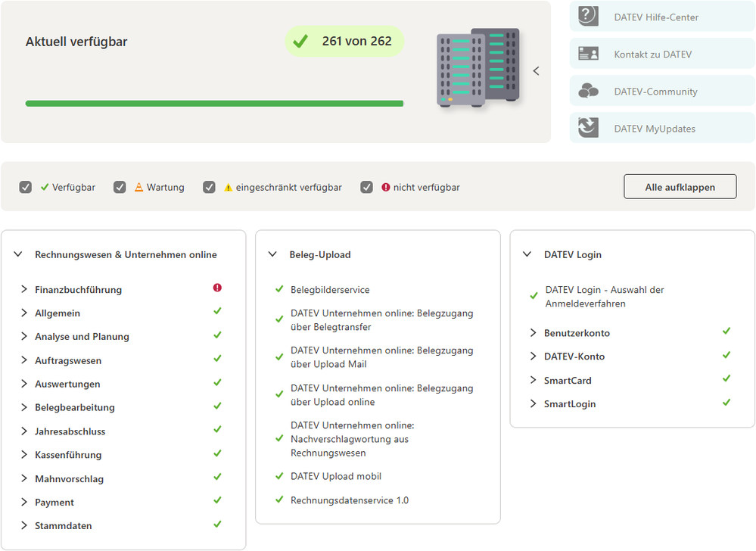The height and width of the screenshot is (551, 756).
Task: Click the green check beside Auftragswesen
Action: 217,358
